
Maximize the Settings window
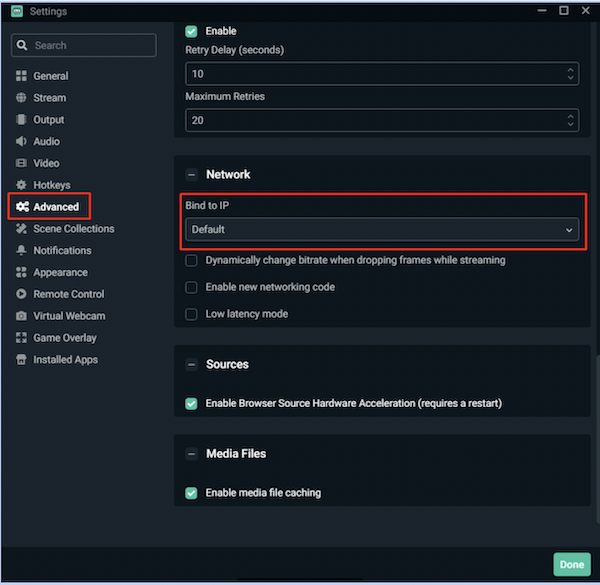click(564, 10)
